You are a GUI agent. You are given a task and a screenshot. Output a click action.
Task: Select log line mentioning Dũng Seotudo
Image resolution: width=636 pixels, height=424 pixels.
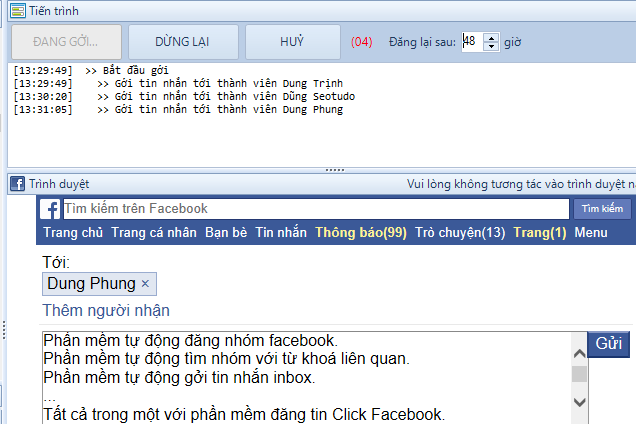click(184, 96)
